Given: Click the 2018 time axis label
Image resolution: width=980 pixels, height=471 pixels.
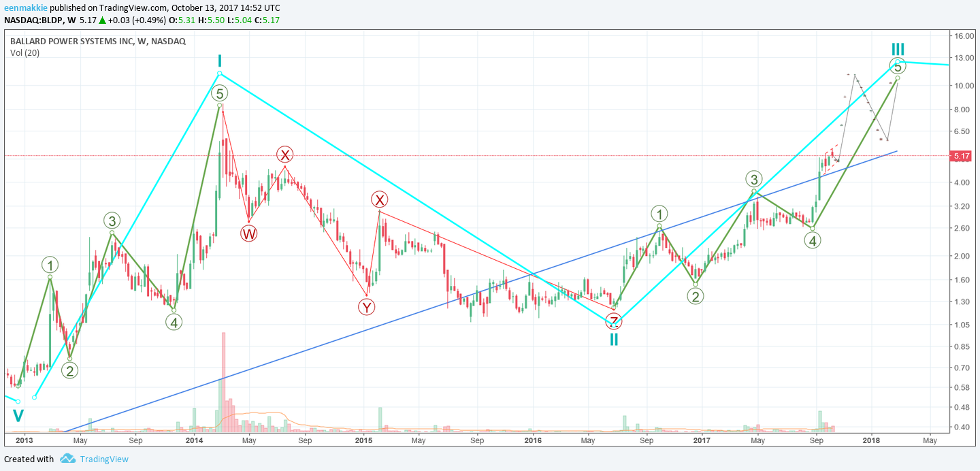Looking at the screenshot, I should [x=871, y=440].
